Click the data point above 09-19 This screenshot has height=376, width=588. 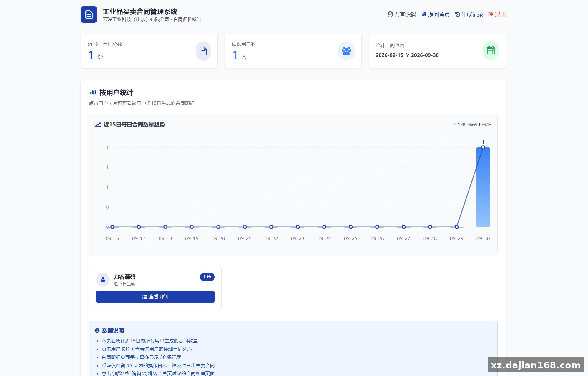coord(192,227)
